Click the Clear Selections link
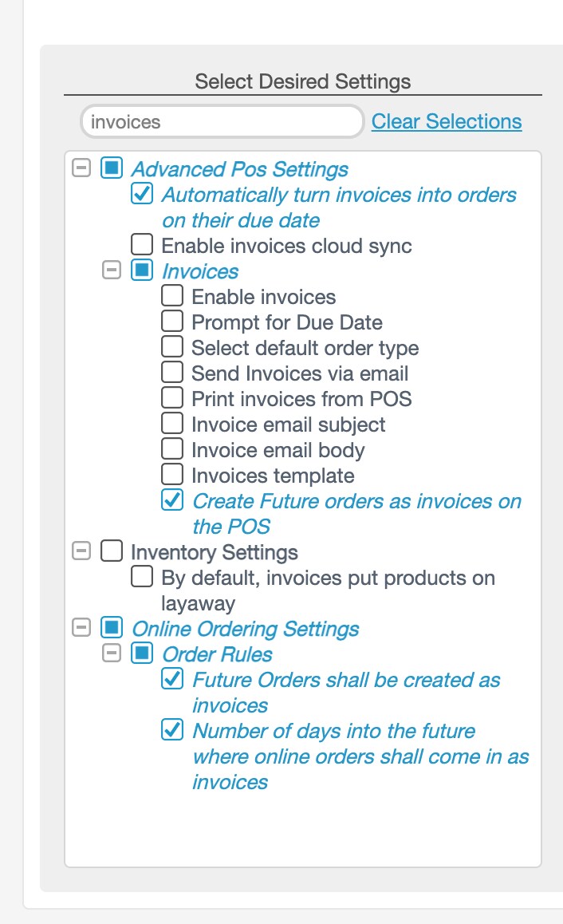Screen dimensions: 563x924 446,121
